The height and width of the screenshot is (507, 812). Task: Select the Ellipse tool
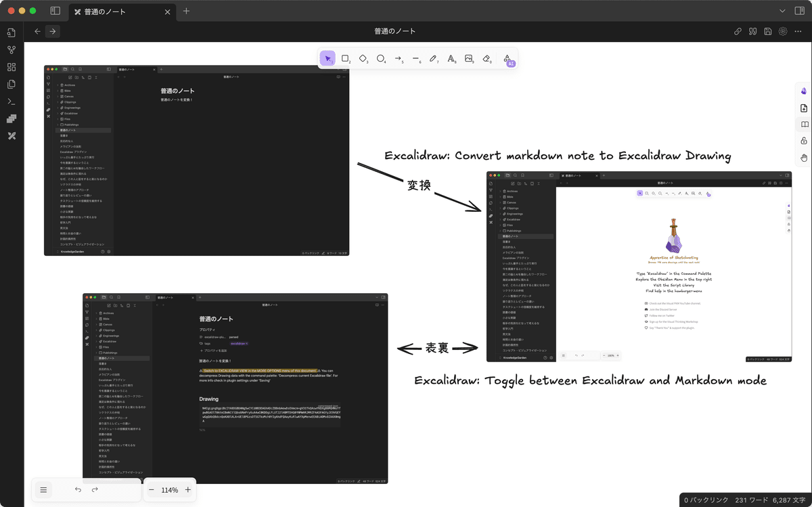tap(381, 59)
